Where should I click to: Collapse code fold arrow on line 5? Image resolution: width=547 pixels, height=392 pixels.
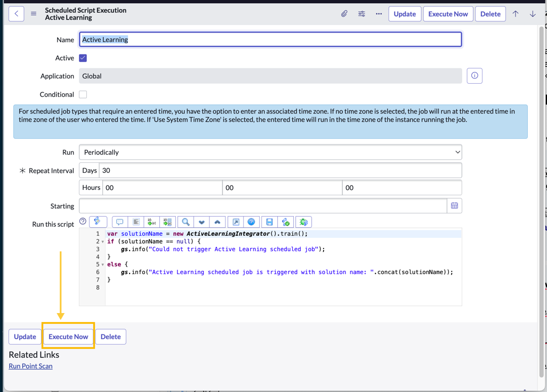click(102, 265)
